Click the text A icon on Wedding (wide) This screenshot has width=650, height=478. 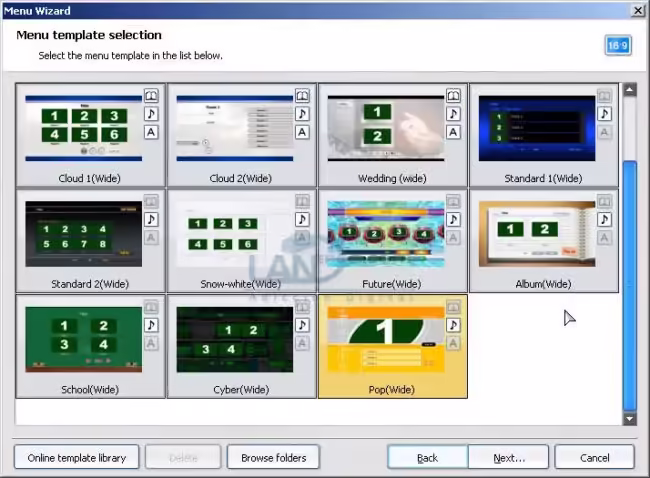(x=454, y=132)
